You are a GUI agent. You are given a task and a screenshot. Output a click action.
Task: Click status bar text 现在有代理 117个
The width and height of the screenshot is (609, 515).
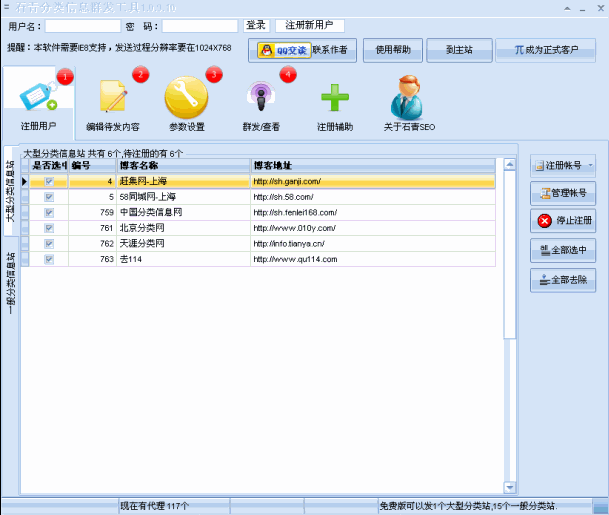154,506
